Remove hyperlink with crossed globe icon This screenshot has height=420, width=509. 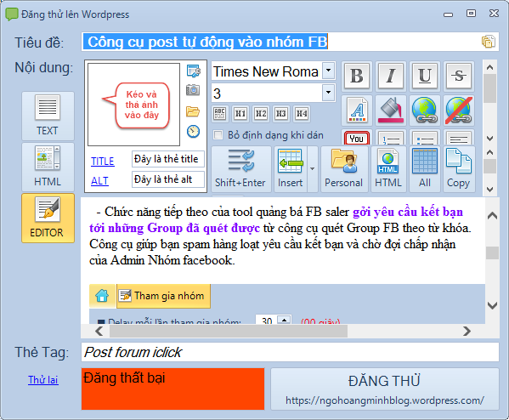459,111
